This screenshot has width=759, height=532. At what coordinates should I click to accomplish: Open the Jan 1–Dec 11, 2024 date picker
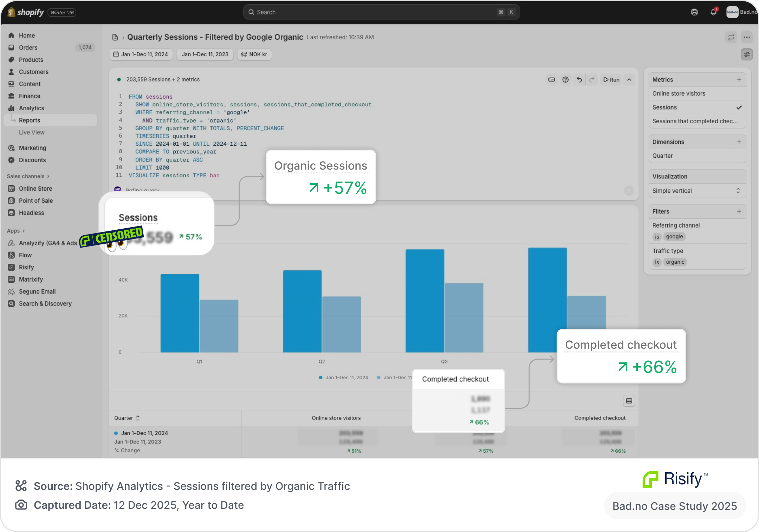141,54
